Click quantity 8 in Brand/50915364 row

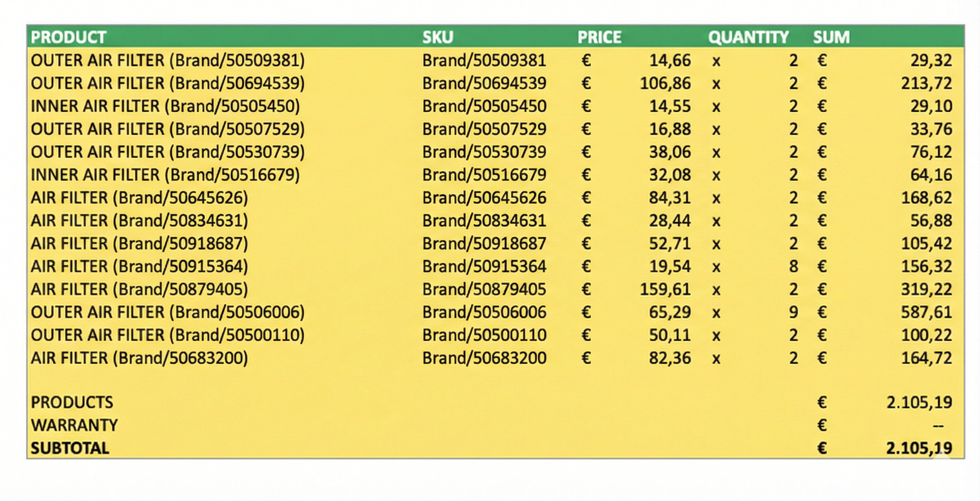click(793, 266)
